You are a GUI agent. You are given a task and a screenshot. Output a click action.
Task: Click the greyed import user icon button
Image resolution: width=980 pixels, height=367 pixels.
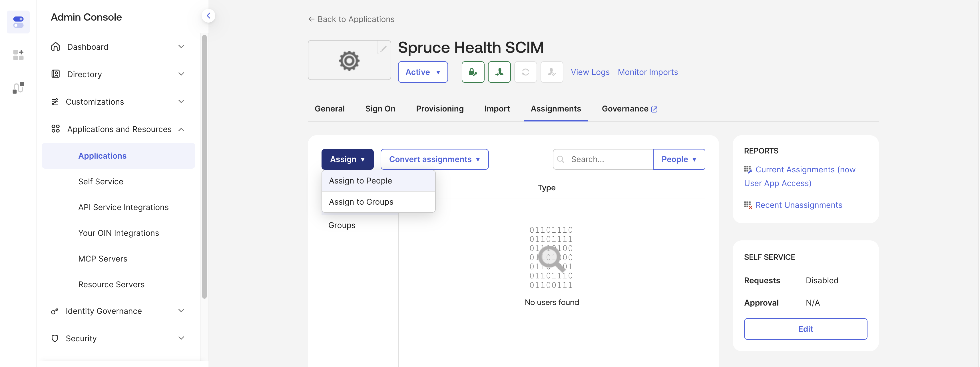552,72
